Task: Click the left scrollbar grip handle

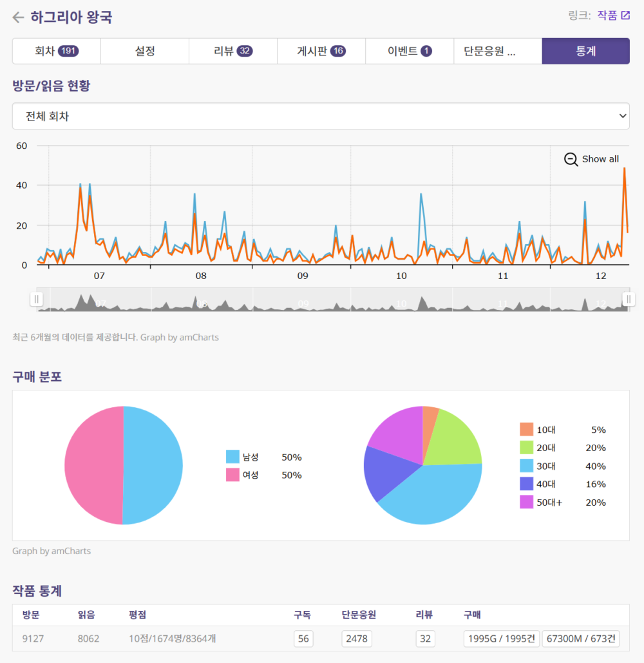Action: [37, 299]
